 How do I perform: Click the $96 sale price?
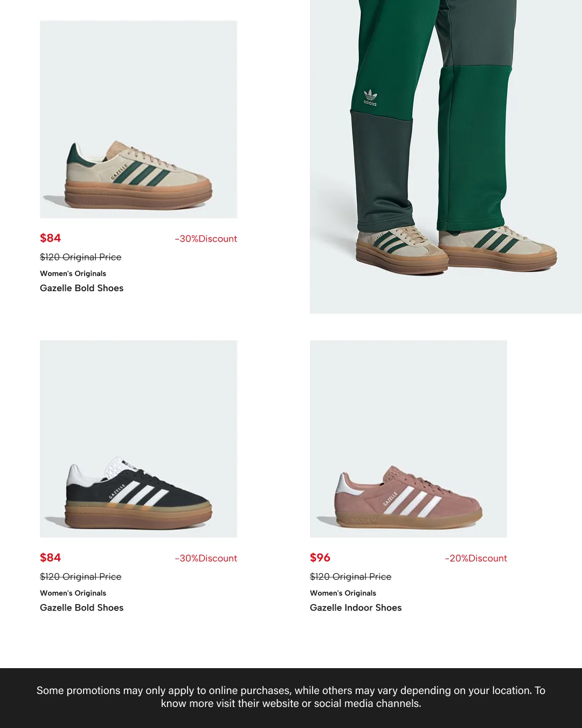pyautogui.click(x=320, y=558)
